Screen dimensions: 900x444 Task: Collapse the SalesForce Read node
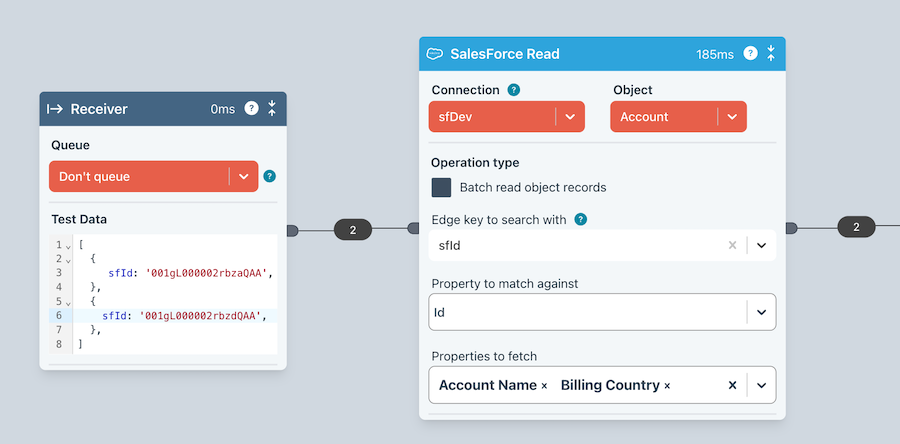(771, 54)
